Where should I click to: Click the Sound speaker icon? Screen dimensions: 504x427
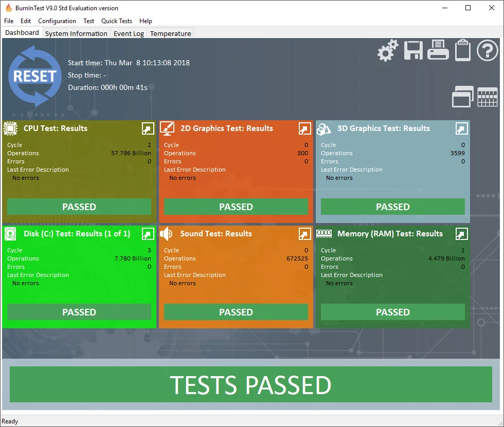pos(166,234)
